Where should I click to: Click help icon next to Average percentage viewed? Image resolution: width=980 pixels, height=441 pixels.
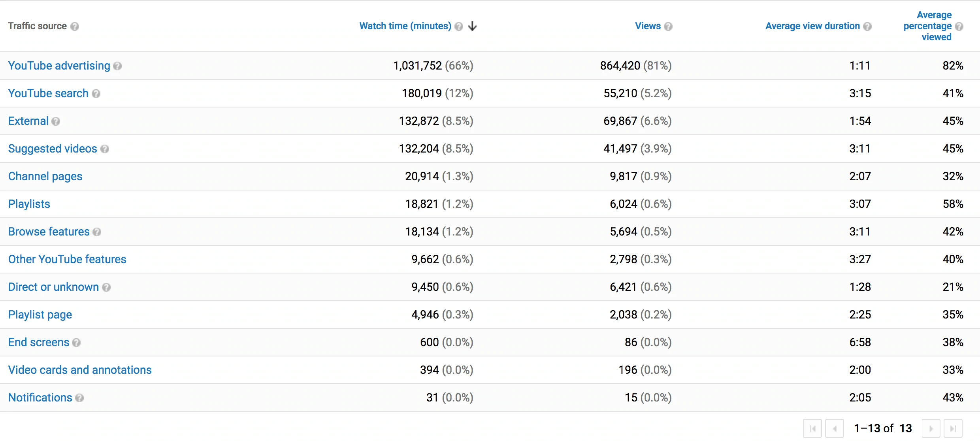click(959, 26)
